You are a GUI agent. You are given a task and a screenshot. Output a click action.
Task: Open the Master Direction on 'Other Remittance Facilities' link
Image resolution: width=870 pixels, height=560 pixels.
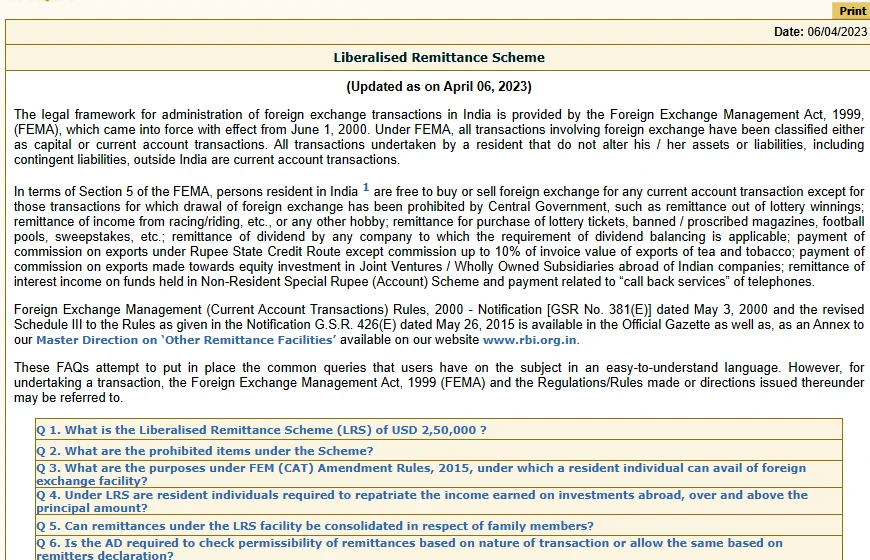click(x=186, y=340)
